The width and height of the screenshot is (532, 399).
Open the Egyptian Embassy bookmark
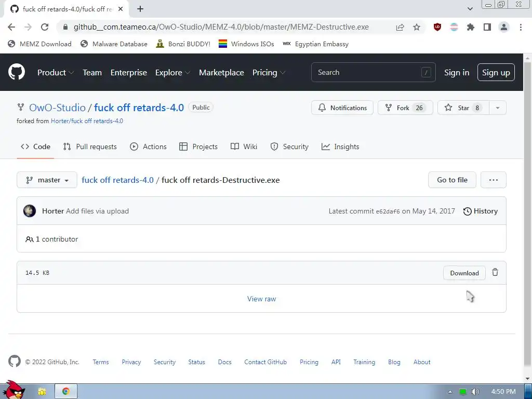315,44
